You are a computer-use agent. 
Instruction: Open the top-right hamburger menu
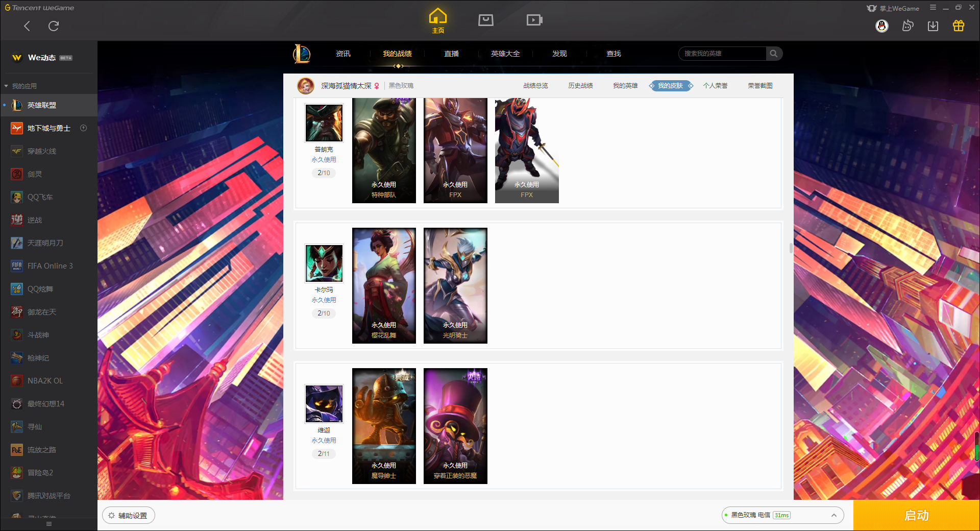[x=933, y=8]
